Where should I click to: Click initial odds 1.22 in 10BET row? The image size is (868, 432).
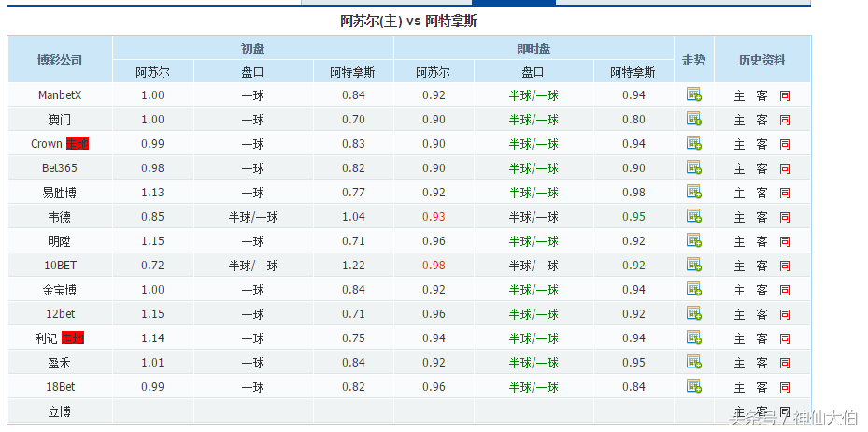[353, 266]
